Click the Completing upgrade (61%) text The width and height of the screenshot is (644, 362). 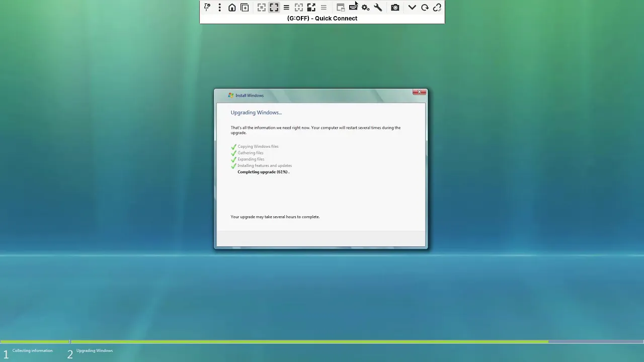263,172
